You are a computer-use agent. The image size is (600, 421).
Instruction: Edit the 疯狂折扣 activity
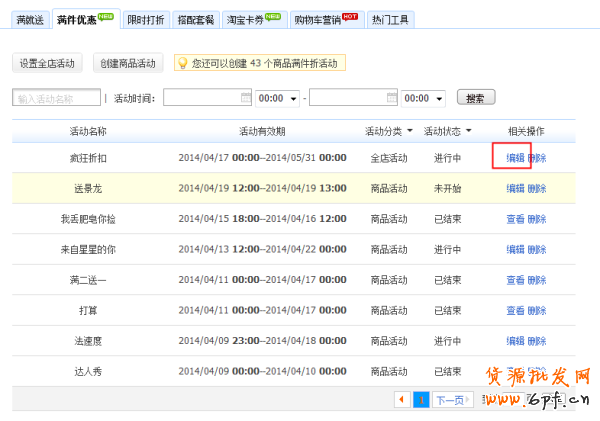[515, 158]
